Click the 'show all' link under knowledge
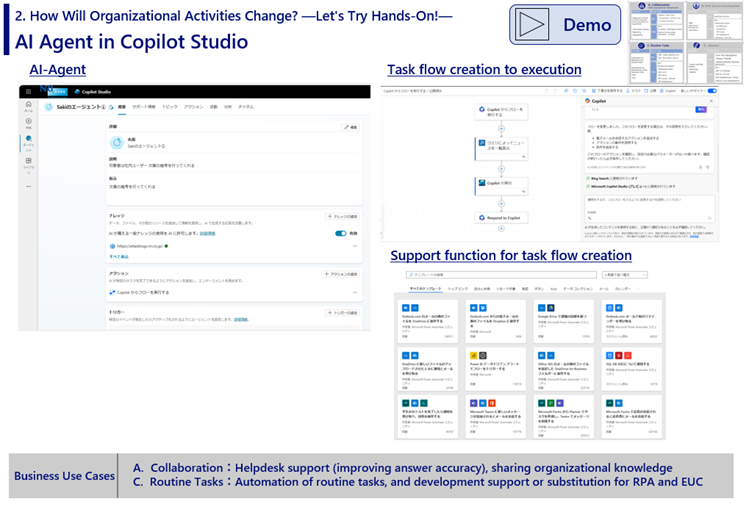This screenshot has height=510, width=749. pyautogui.click(x=119, y=257)
